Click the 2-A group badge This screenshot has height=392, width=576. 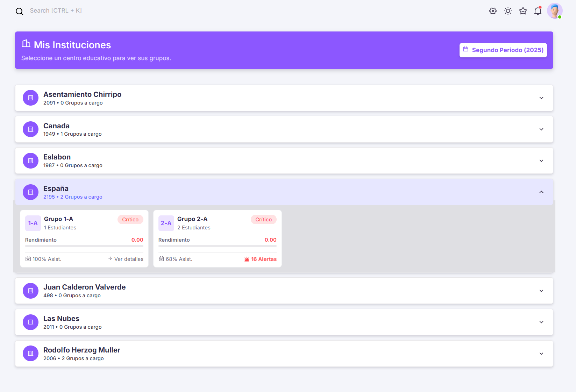point(166,223)
